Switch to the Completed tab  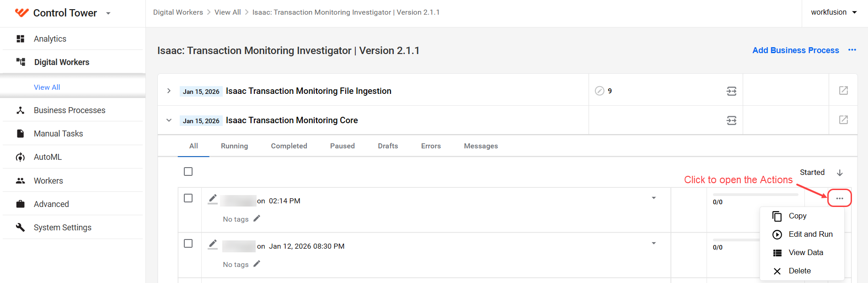[x=289, y=146]
